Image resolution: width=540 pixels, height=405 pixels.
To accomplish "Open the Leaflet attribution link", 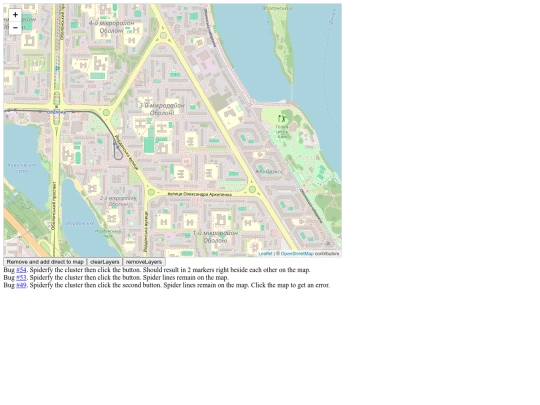I will [x=265, y=253].
